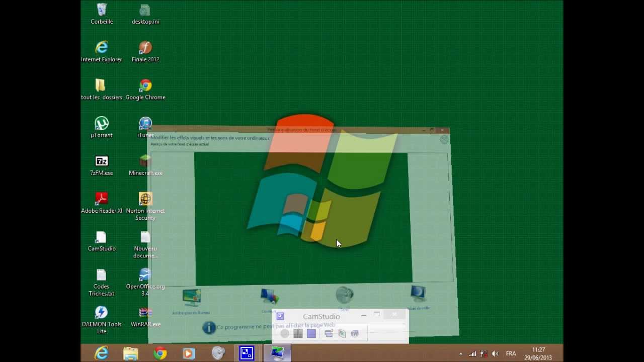644x362 pixels.
Task: Select Internet Explorer desktop shortcut
Action: (102, 52)
